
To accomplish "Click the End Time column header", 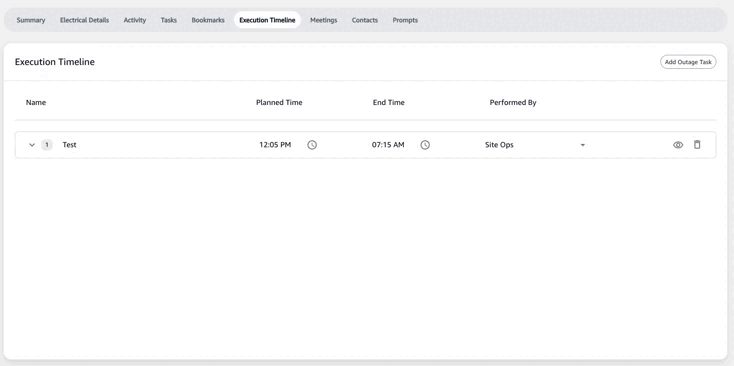I will (389, 102).
